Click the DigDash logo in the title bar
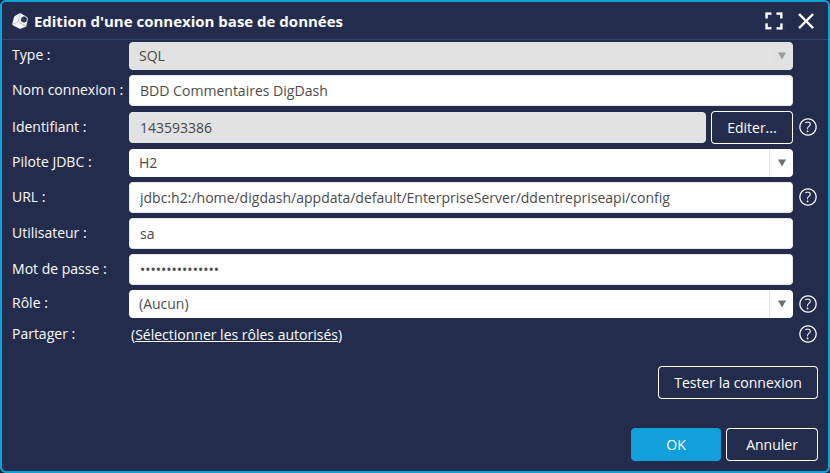Viewport: 830px width, 473px height. [x=19, y=21]
